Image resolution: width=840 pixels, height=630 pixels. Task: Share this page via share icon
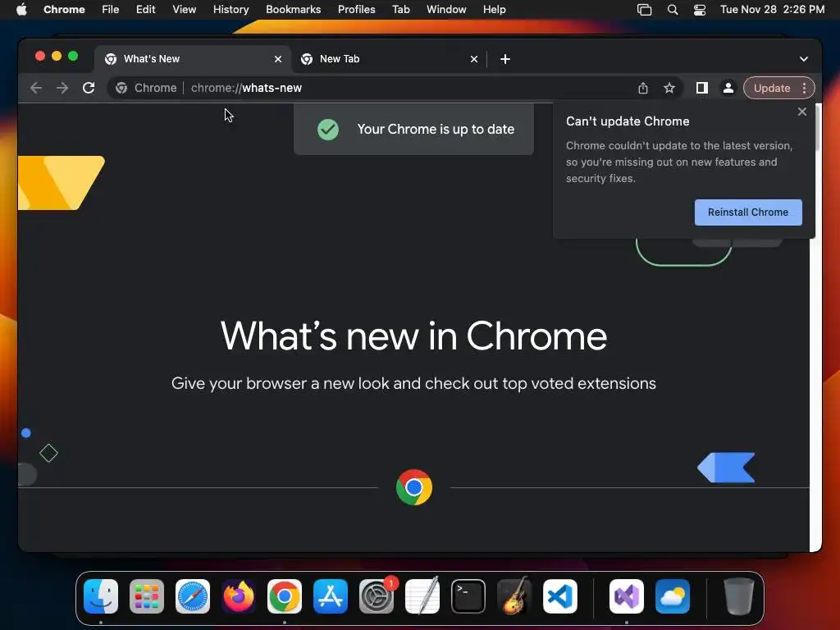tap(643, 88)
